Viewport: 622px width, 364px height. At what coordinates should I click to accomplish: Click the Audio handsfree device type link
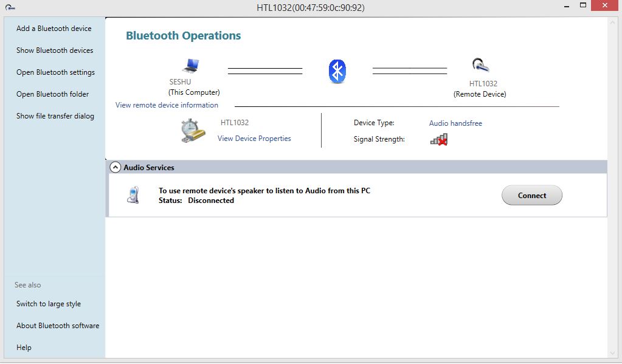[x=455, y=123]
